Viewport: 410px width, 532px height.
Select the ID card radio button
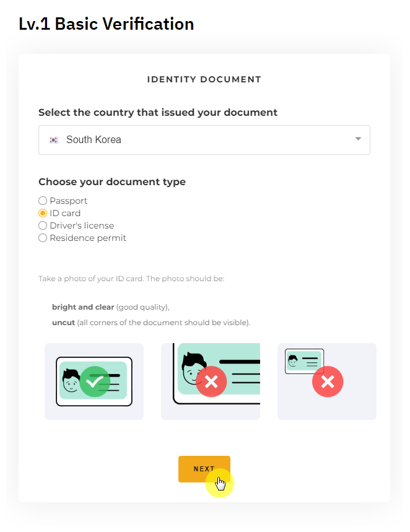click(43, 213)
